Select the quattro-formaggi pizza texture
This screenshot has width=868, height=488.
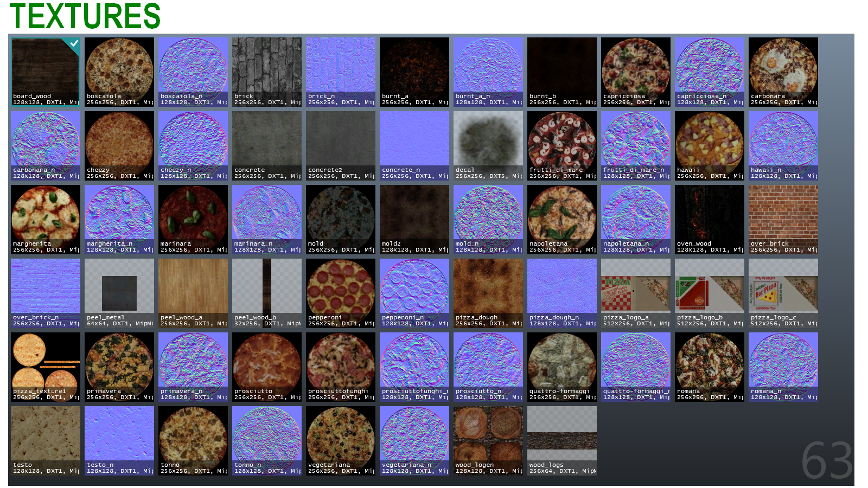tap(562, 367)
